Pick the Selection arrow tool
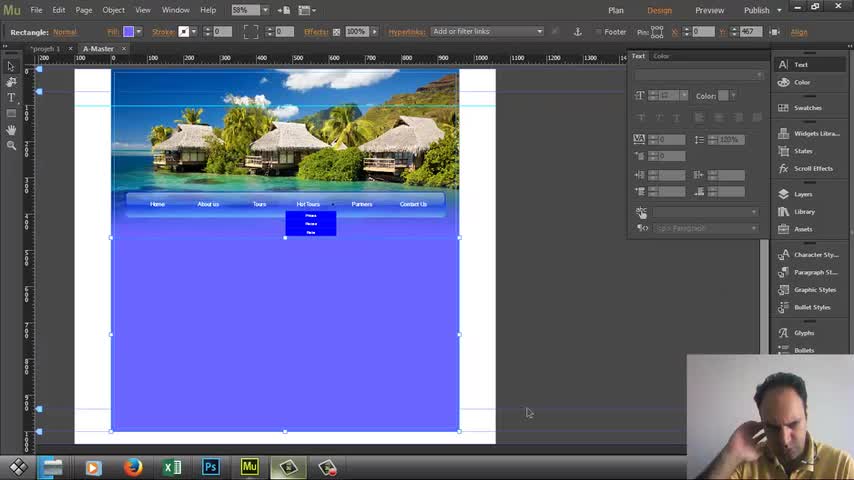Viewport: 854px width, 480px height. (11, 66)
